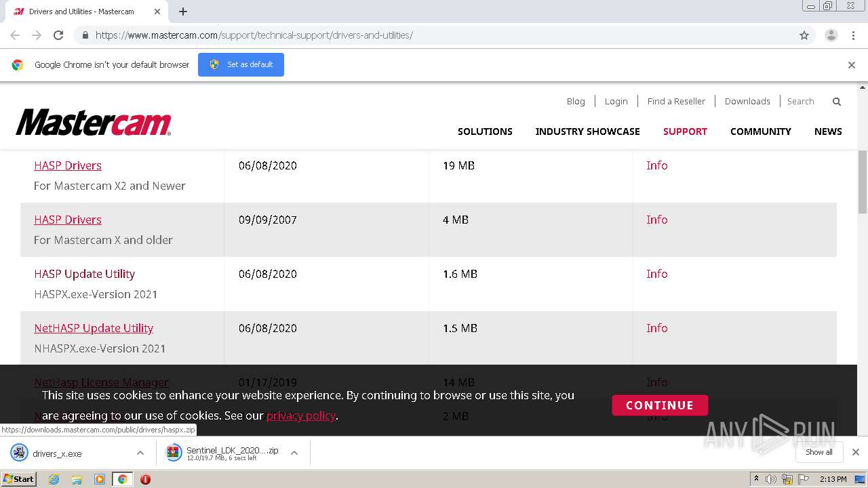Click CONTINUE on the cookie banner
Viewport: 868px width, 488px height.
[660, 405]
